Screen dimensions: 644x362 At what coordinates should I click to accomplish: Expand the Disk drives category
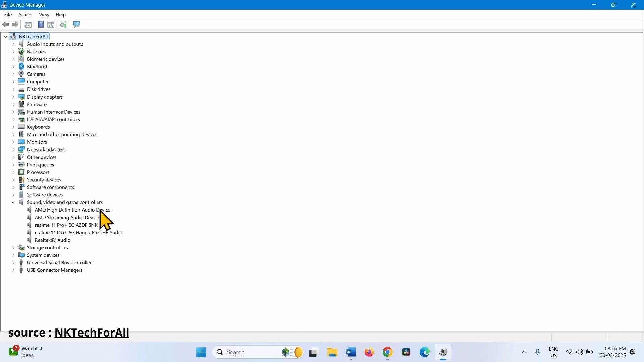pyautogui.click(x=13, y=89)
